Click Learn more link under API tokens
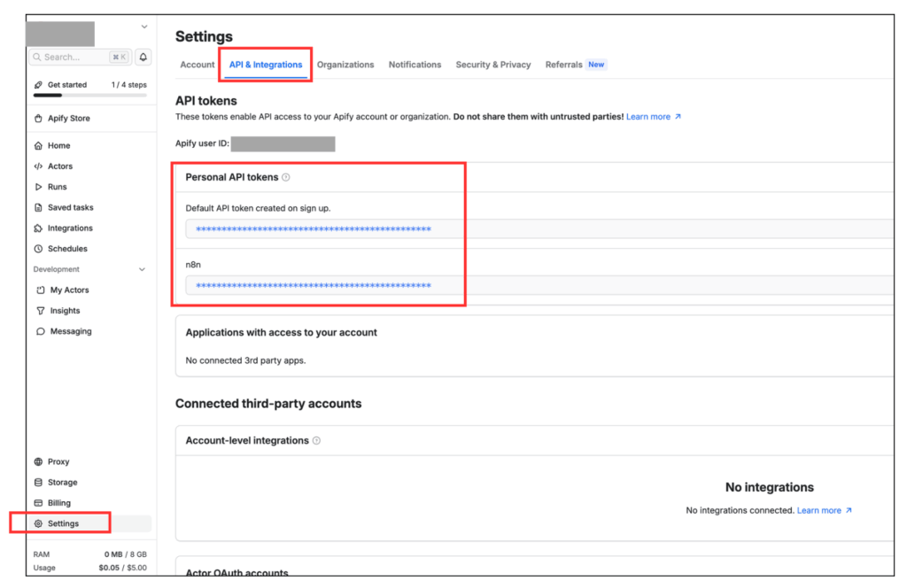Viewport: 907px width, 588px height. click(653, 117)
